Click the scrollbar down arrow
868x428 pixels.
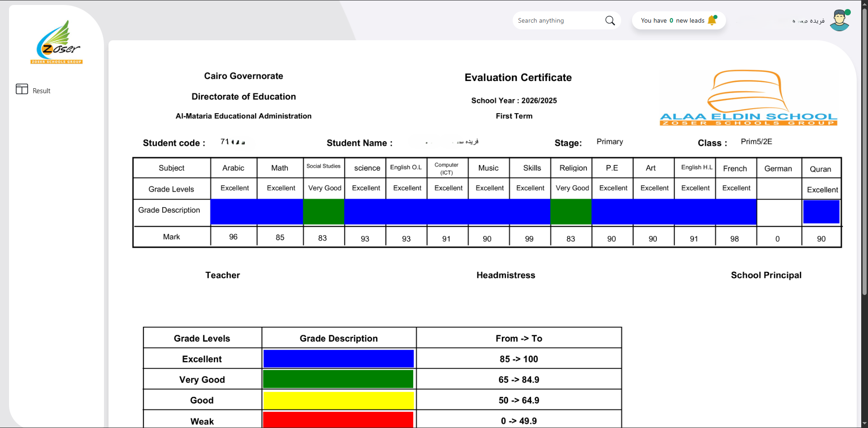pos(864,424)
